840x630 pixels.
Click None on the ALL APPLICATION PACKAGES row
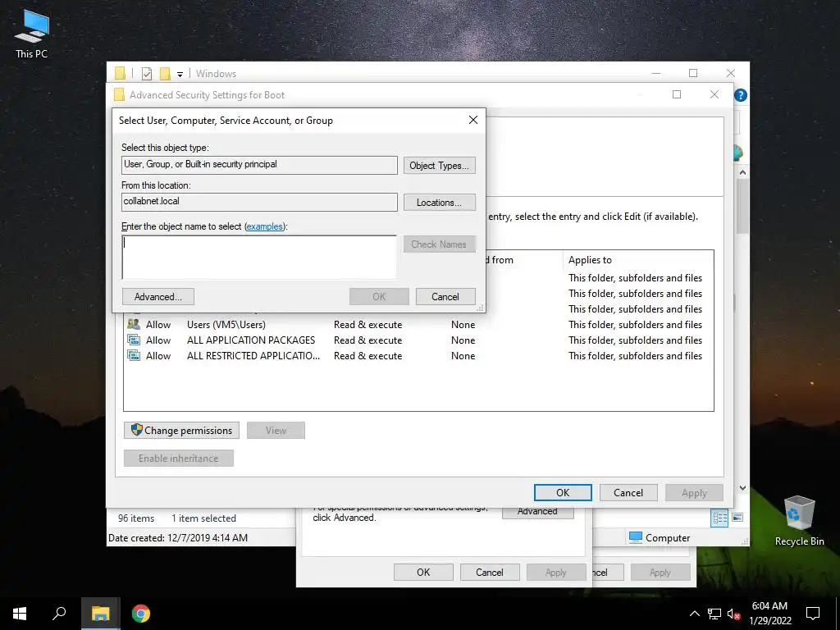point(463,340)
